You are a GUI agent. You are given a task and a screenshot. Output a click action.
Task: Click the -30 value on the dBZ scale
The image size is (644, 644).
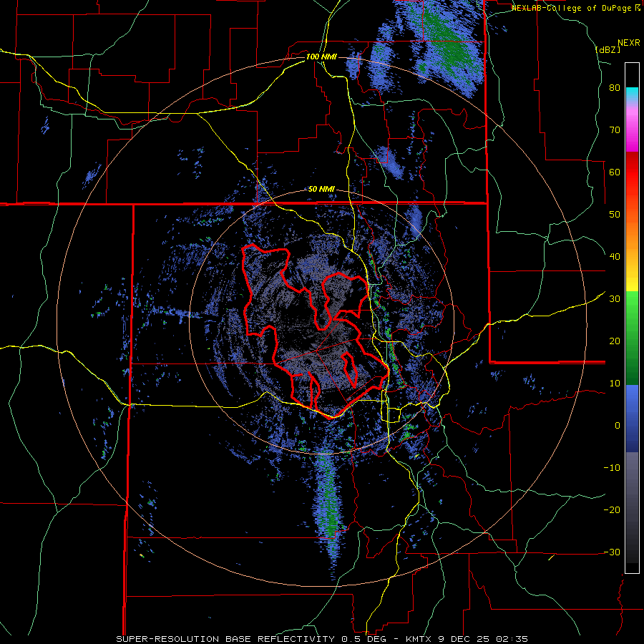612,552
